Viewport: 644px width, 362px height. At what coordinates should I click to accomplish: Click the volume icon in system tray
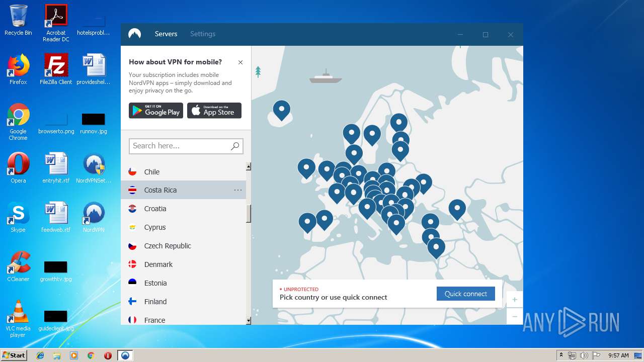coord(584,355)
